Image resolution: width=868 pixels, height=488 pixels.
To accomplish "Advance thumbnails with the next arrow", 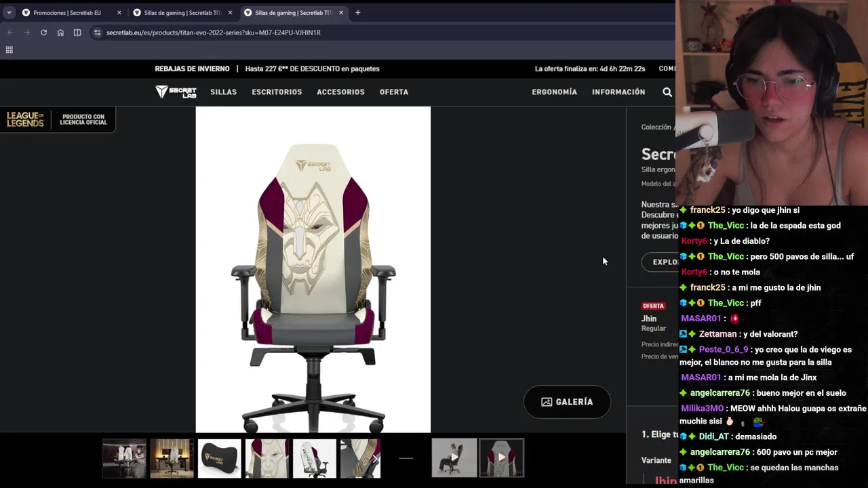I will point(375,458).
